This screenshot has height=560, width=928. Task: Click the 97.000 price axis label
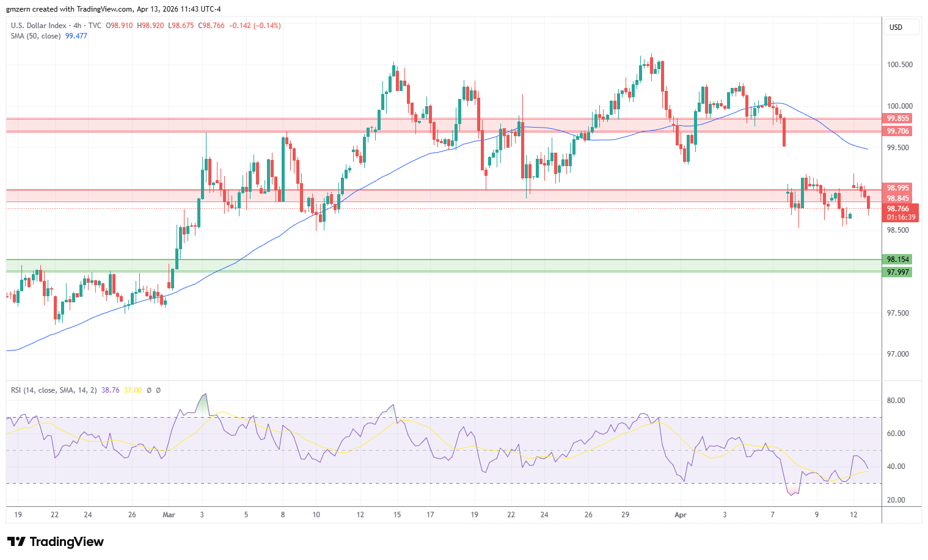(897, 354)
